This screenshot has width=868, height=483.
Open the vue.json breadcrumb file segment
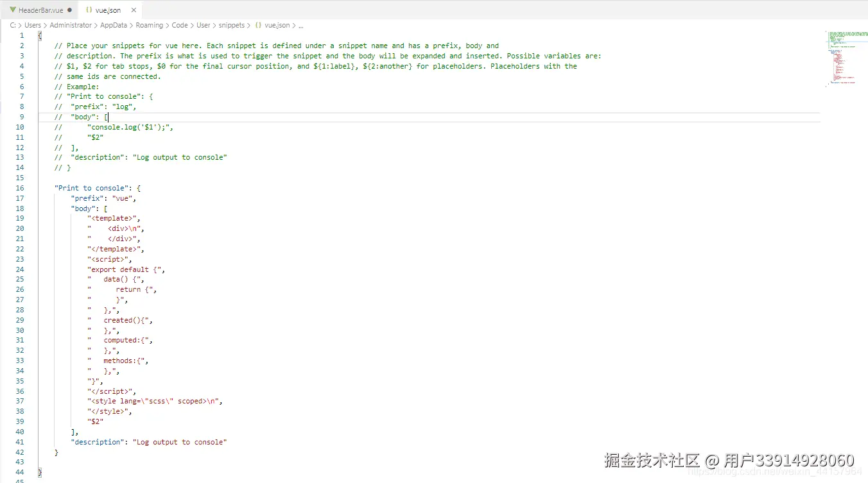click(272, 25)
